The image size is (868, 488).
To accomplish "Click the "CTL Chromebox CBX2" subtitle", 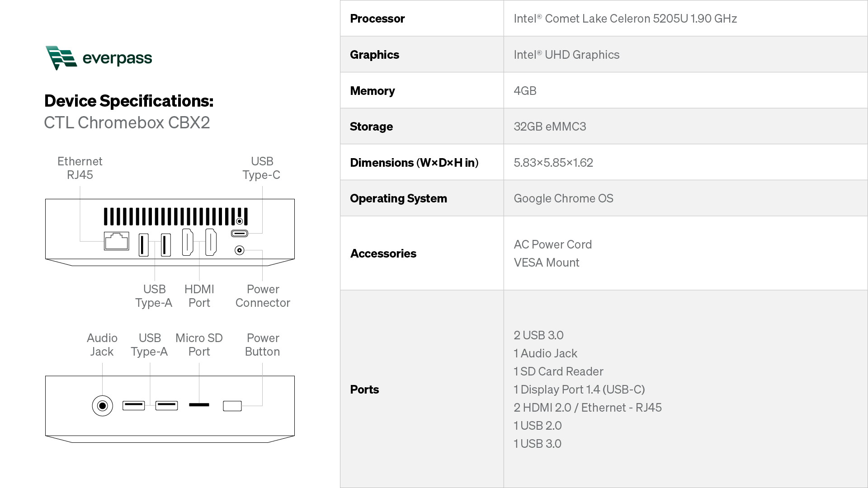I will (x=127, y=122).
